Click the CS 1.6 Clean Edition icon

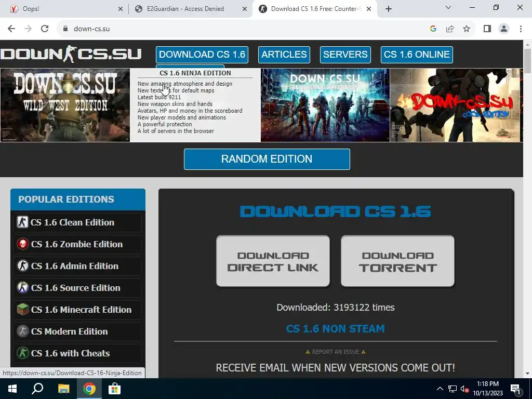point(22,222)
